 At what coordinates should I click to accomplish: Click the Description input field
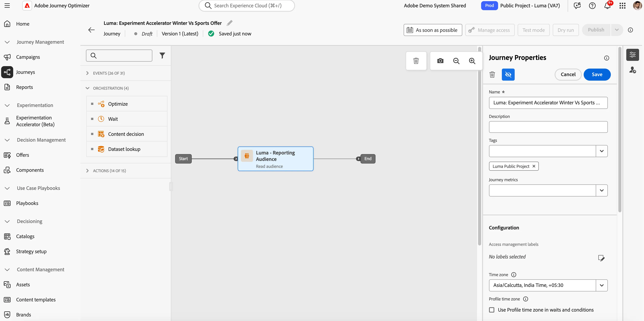pyautogui.click(x=548, y=127)
